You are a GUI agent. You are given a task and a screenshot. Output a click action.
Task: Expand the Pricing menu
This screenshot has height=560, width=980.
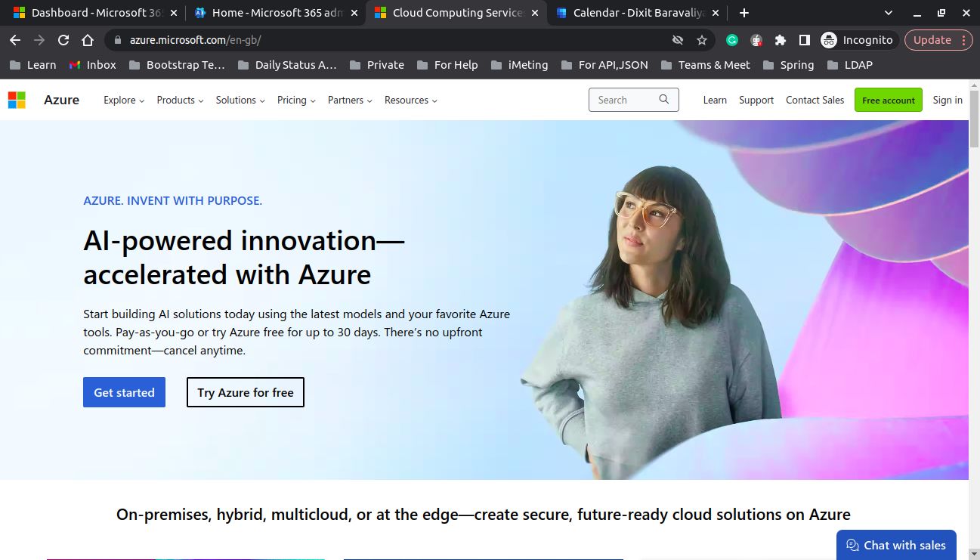coord(296,100)
